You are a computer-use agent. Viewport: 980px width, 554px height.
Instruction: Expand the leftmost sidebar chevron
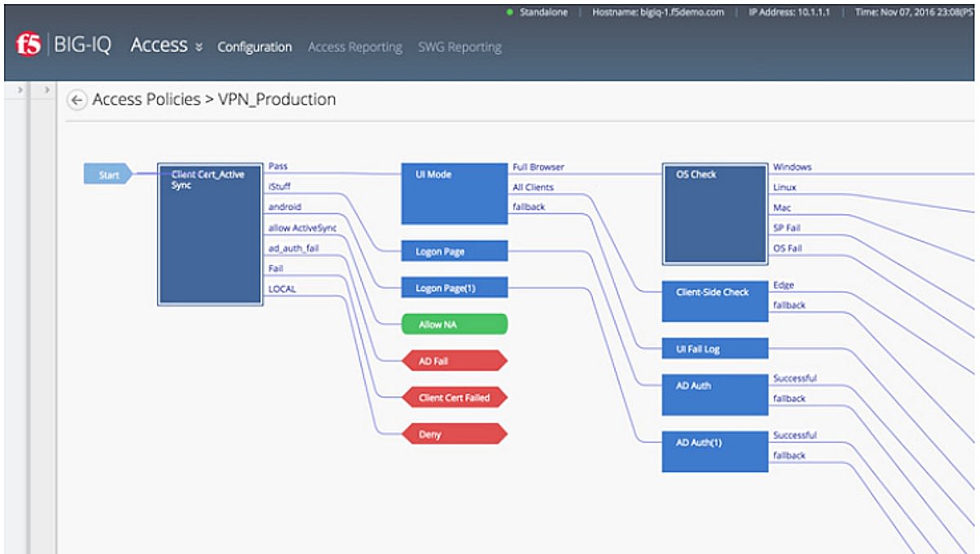[x=20, y=89]
